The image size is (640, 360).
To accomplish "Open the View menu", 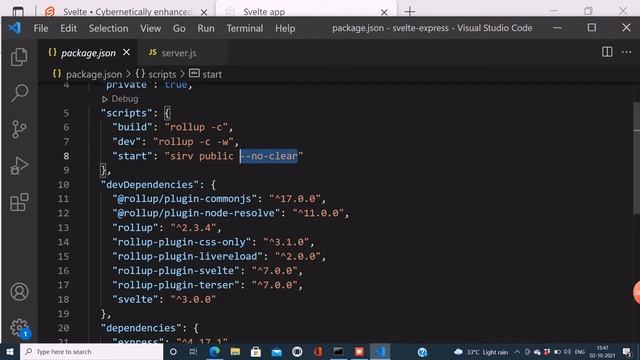I will pyautogui.click(x=151, y=28).
